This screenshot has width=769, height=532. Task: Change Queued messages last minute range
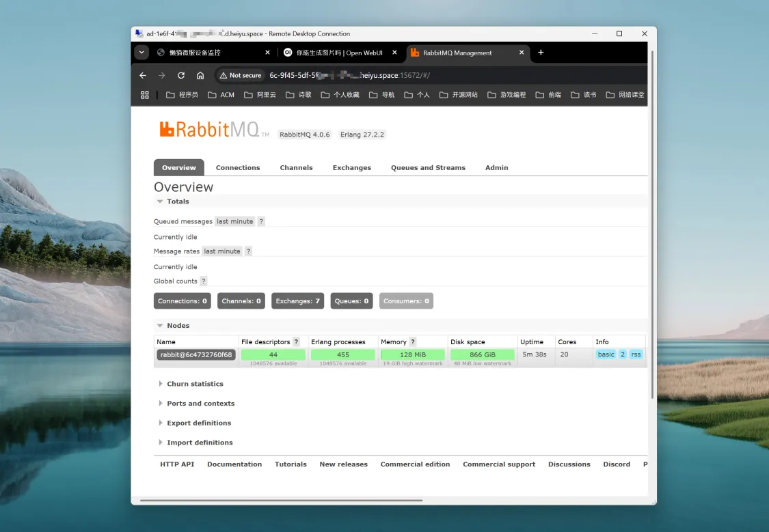click(235, 221)
